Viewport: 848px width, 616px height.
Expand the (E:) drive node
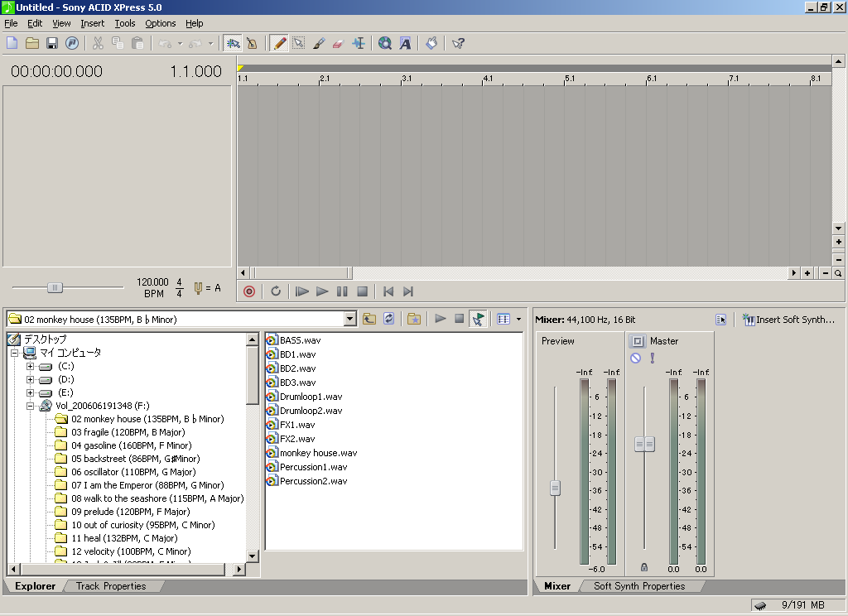click(x=31, y=393)
